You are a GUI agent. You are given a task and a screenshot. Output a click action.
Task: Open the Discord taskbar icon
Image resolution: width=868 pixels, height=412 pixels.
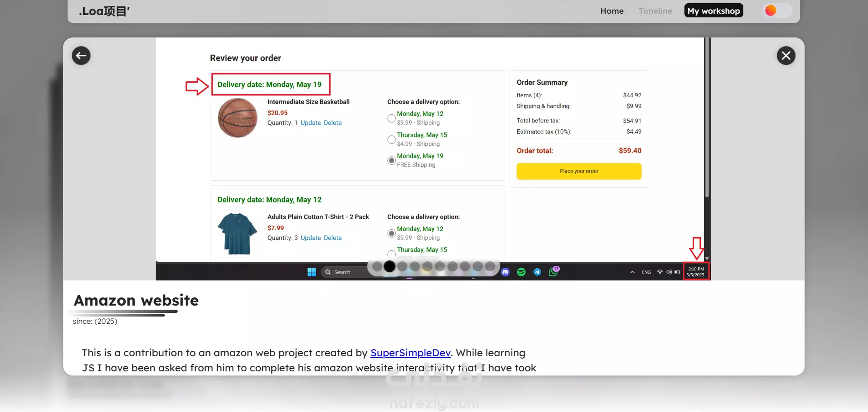click(505, 272)
